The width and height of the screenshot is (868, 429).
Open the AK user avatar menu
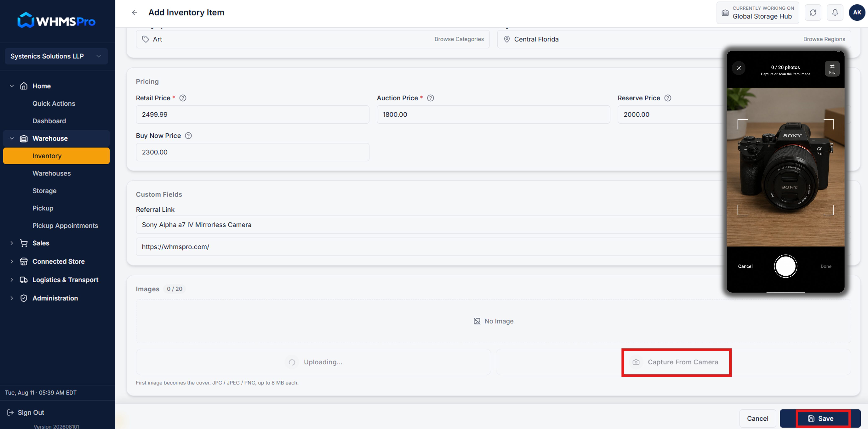[856, 12]
